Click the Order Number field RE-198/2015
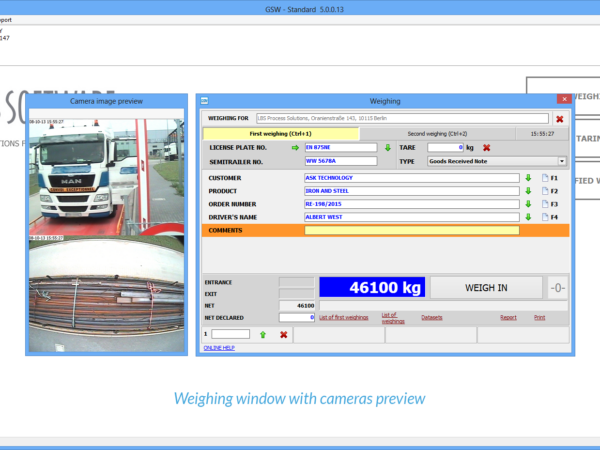Screen dimensions: 600x450 [412, 204]
